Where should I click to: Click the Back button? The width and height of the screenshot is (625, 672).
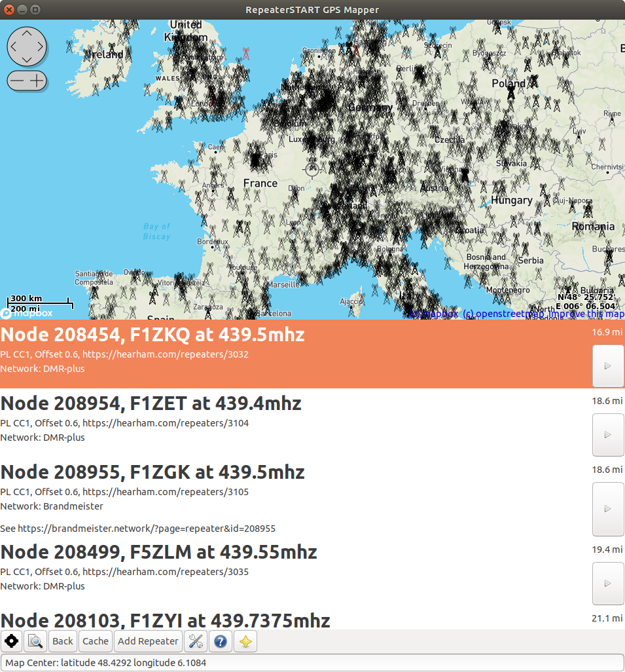63,642
